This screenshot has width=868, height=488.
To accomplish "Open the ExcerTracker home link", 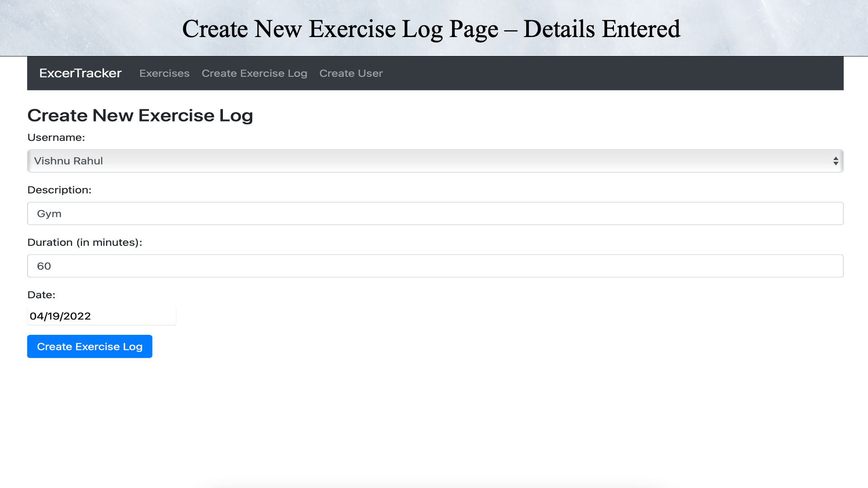I will point(80,73).
